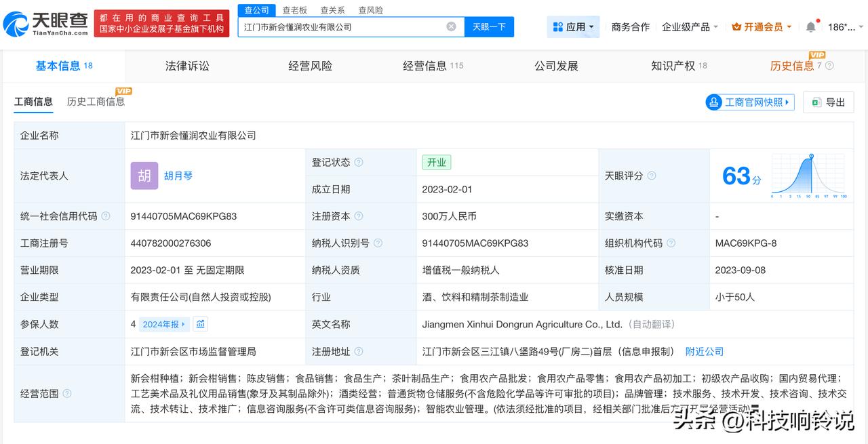Viewport: 868px width, 444px height.
Task: Open the 附近公司 link
Action: pos(704,351)
